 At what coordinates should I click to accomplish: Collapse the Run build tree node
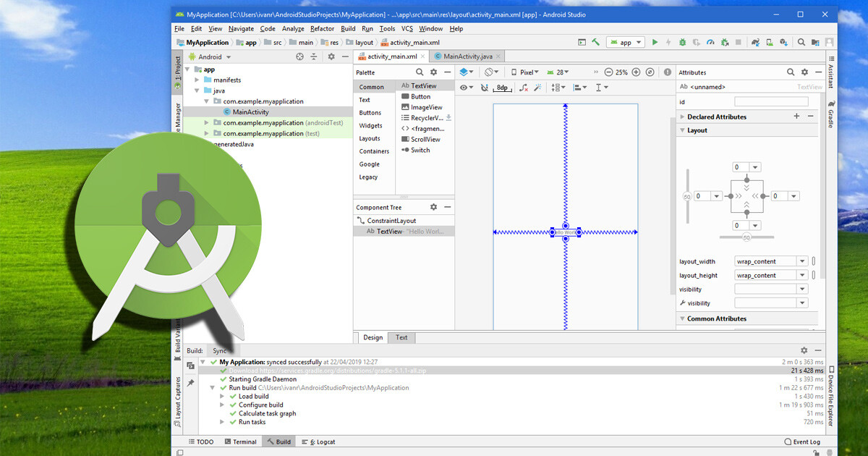[213, 388]
